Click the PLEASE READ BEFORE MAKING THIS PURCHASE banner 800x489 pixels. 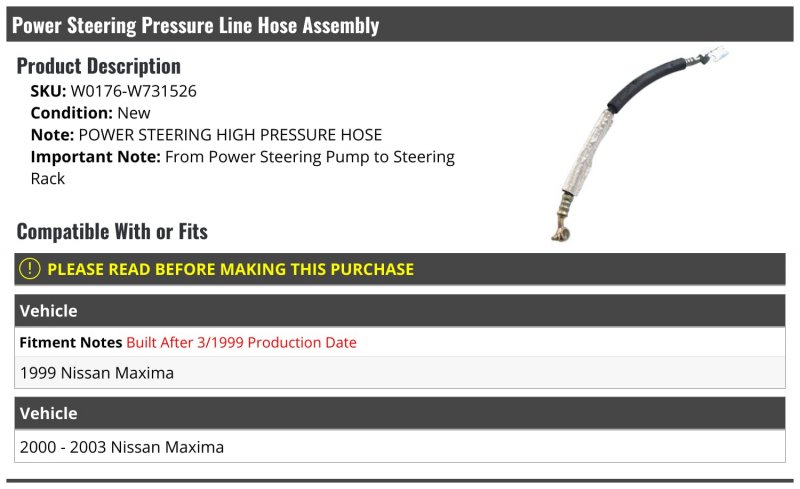(399, 269)
